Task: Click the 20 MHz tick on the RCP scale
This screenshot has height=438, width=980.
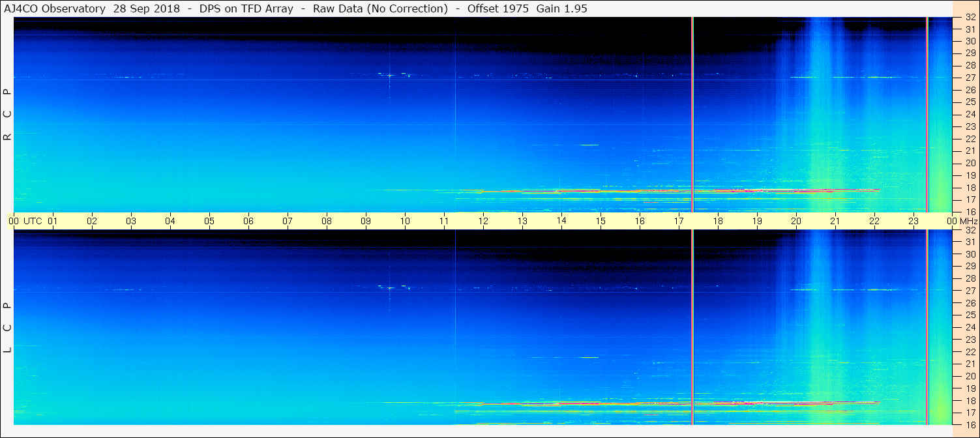Action: (x=970, y=163)
